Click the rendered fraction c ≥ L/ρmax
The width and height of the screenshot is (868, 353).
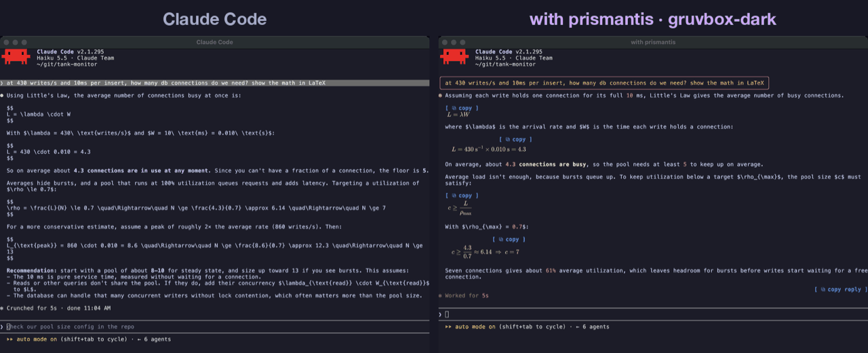[460, 208]
